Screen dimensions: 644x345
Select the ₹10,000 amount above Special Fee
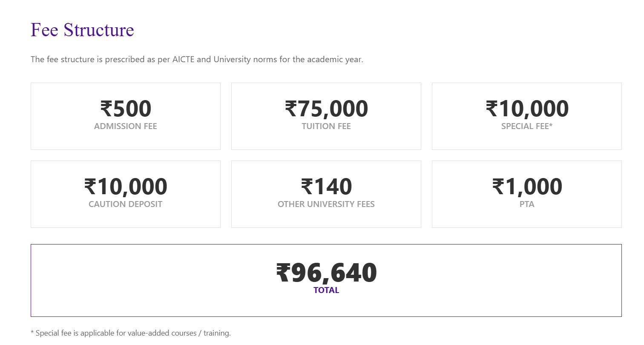(527, 109)
